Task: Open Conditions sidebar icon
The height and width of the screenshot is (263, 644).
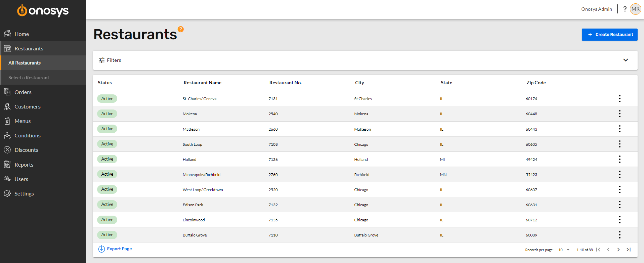Action: pyautogui.click(x=7, y=135)
